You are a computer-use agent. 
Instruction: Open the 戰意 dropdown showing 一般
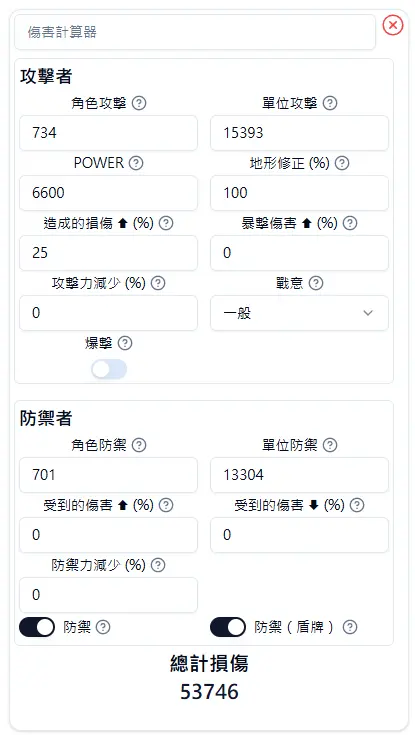(299, 313)
